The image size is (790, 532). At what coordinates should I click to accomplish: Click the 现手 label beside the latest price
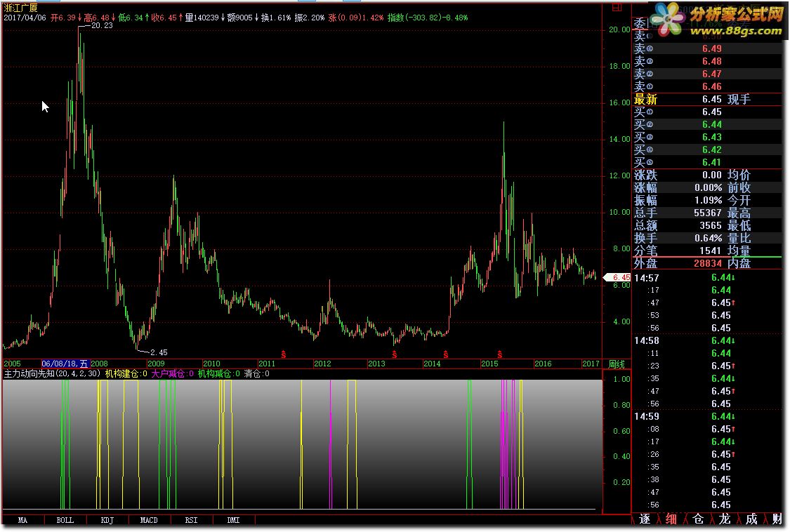pos(739,99)
